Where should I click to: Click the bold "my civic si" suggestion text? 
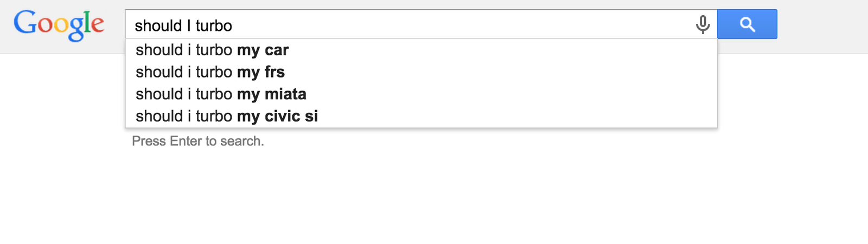[278, 116]
